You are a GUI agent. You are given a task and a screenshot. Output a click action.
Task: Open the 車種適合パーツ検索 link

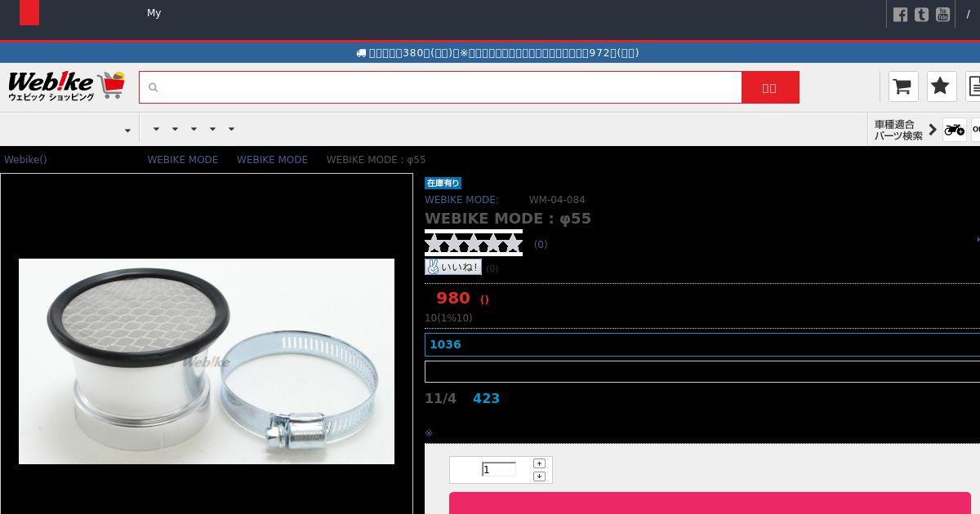(898, 130)
